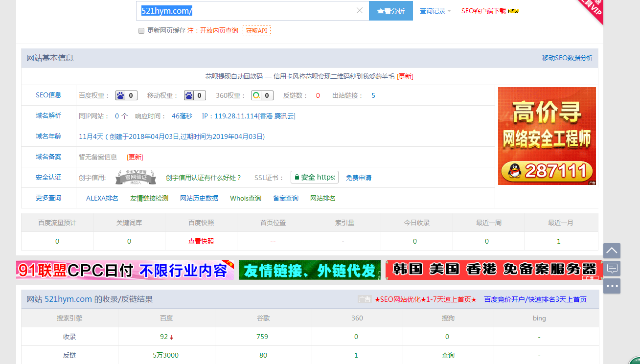The width and height of the screenshot is (640, 364).
Task: Open the SEO客户端下载 link
Action: [x=483, y=11]
